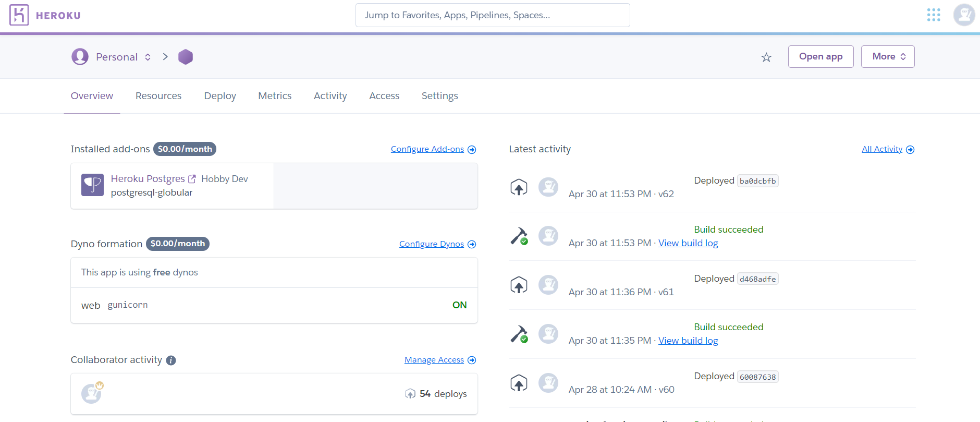Screen dimensions: 980x422
Task: Go to the Settings tab
Action: point(440,96)
